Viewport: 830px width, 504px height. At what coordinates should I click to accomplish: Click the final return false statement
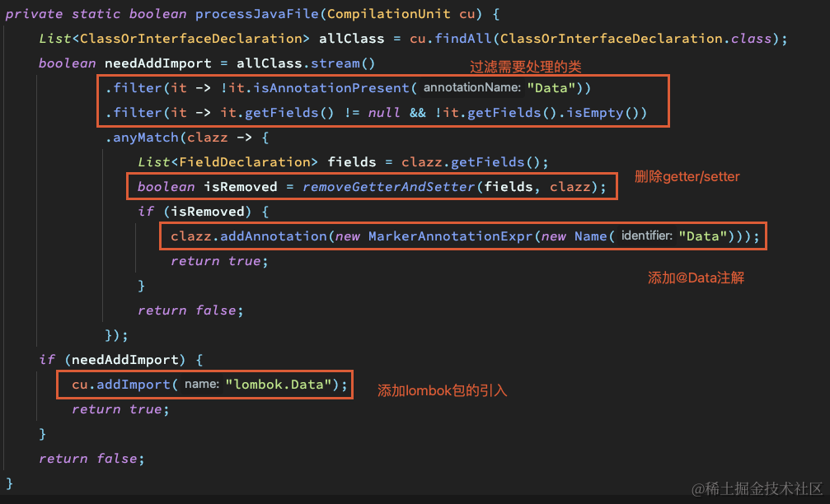91,458
